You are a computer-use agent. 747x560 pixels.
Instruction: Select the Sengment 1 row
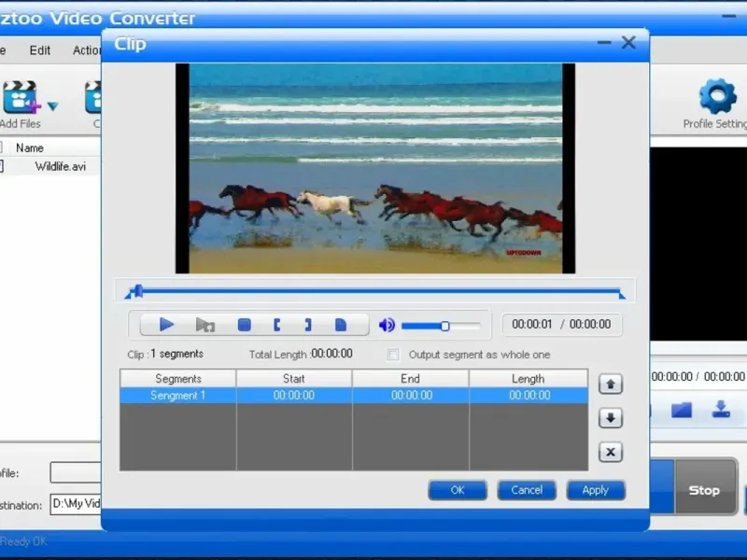click(x=354, y=395)
